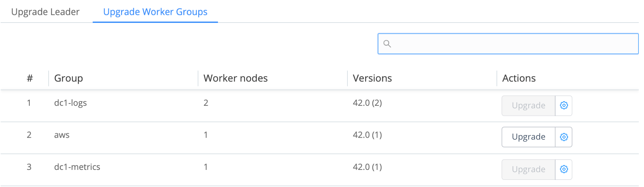Open settings gear for dc1-metrics group
The height and width of the screenshot is (187, 644).
click(x=563, y=169)
